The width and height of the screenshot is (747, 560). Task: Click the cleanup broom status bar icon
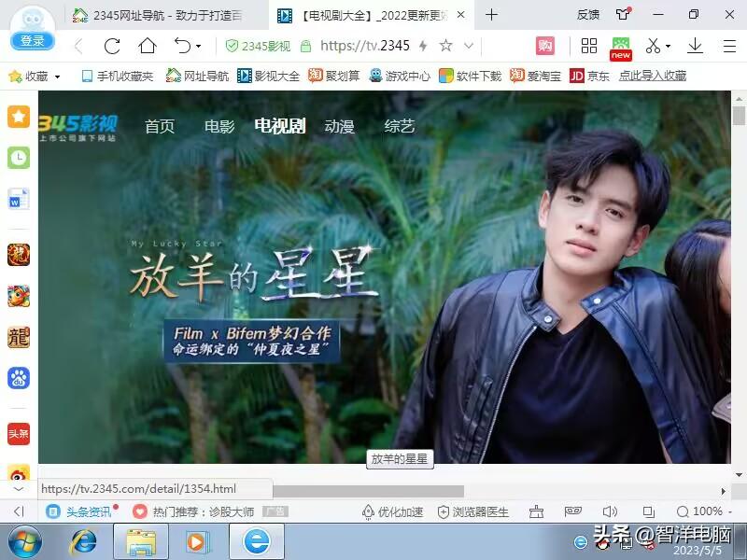pos(535,511)
